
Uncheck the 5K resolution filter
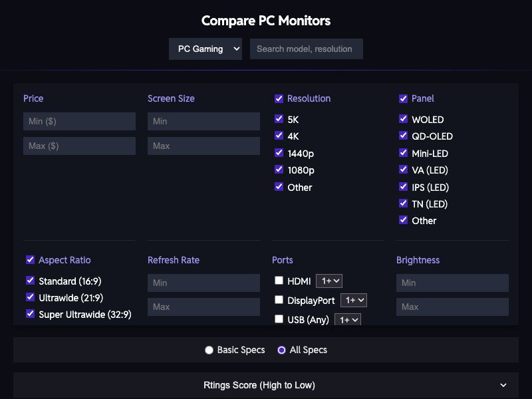click(x=279, y=119)
